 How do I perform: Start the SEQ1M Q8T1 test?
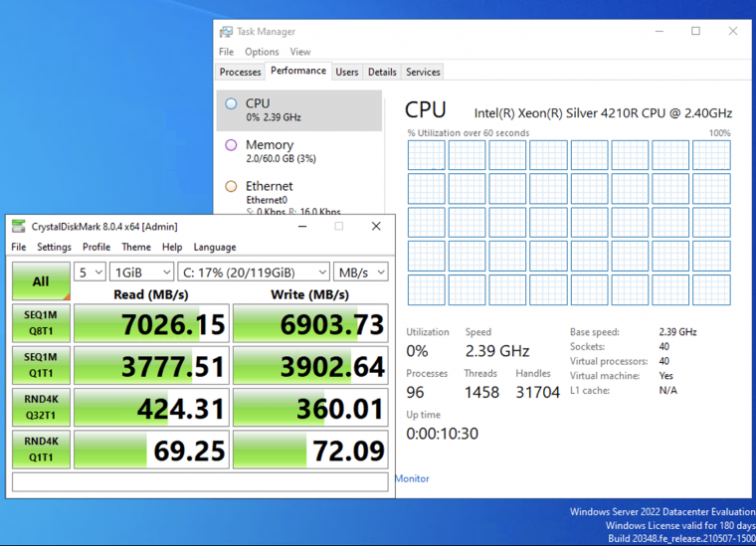(41, 323)
